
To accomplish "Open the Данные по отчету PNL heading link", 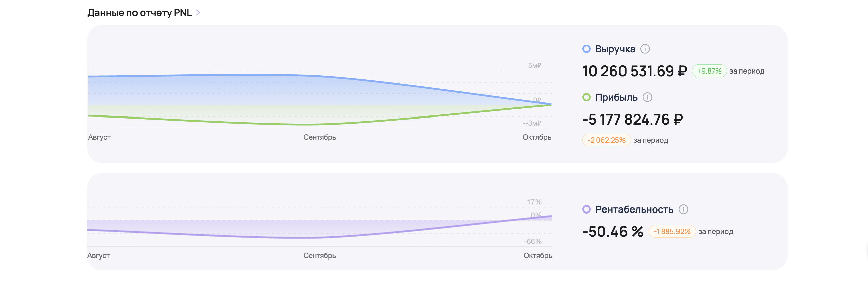I will (139, 13).
